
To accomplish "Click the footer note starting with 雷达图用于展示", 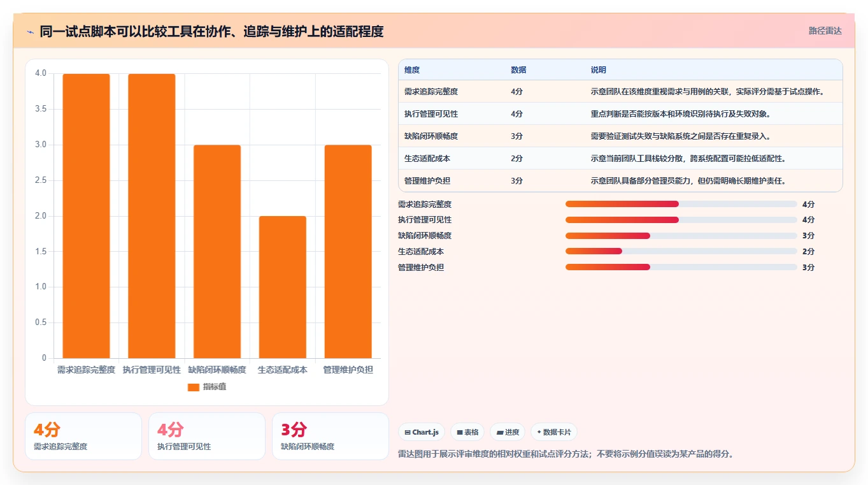I will (566, 454).
